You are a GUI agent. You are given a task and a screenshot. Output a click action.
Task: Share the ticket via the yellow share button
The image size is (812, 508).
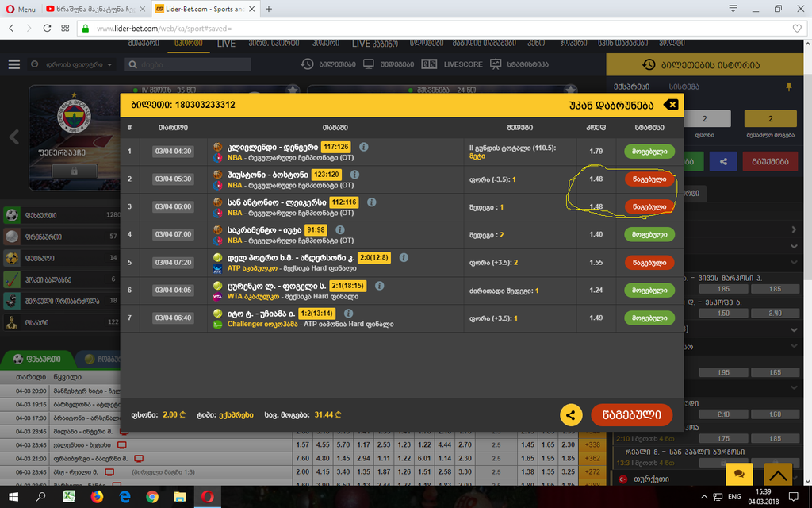click(x=571, y=414)
